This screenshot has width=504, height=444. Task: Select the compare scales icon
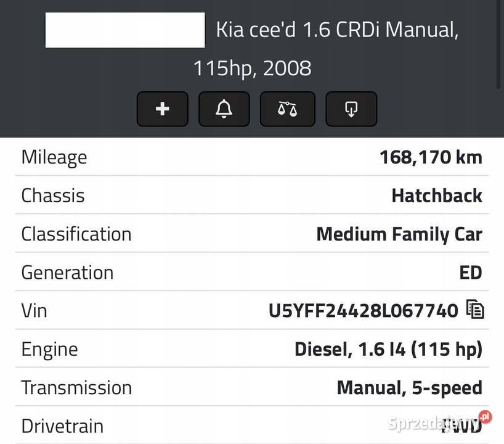click(287, 109)
